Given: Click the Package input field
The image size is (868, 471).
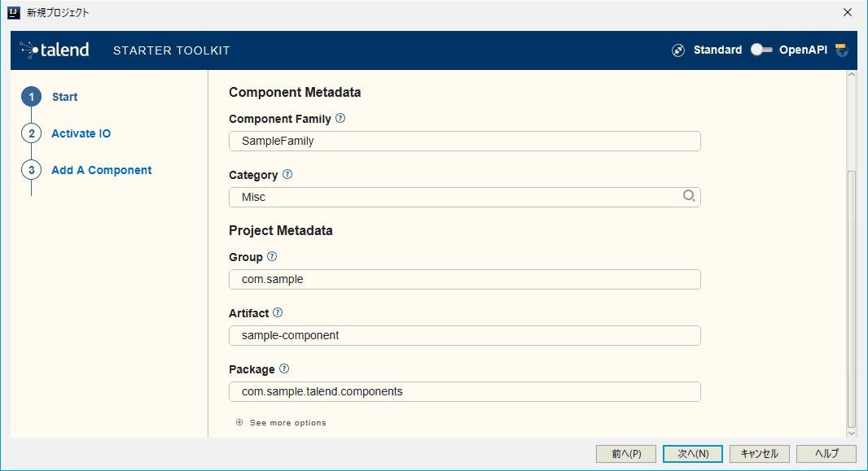Looking at the screenshot, I should click(464, 391).
